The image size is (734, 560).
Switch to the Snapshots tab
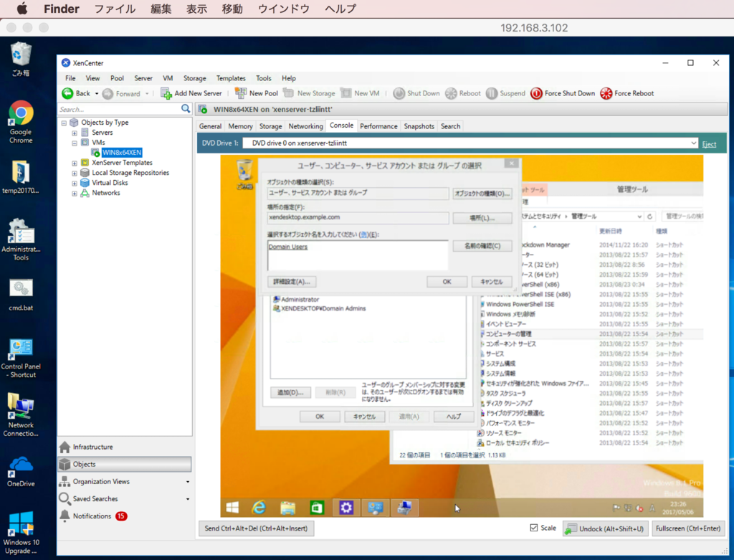(419, 126)
